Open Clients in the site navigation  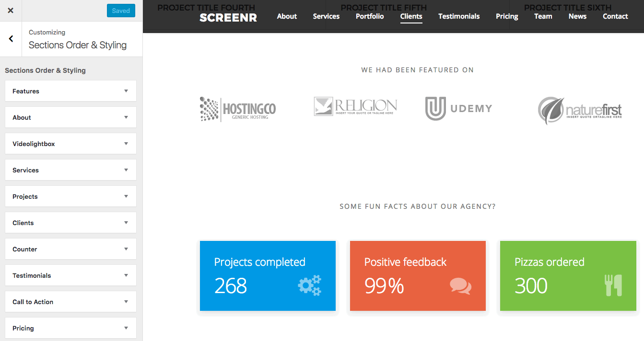pos(411,16)
